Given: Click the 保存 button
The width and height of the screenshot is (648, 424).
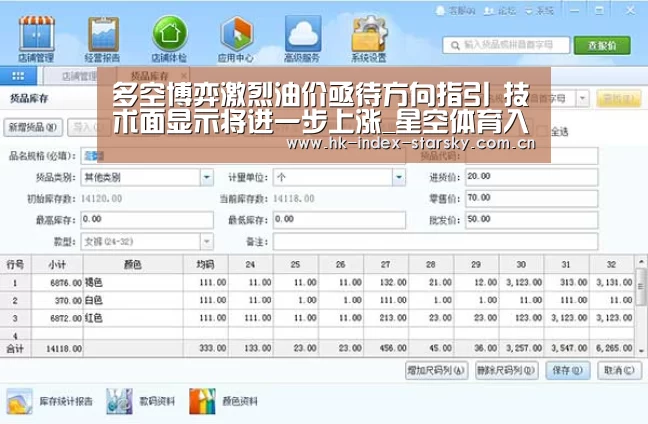Looking at the screenshot, I should tap(568, 370).
